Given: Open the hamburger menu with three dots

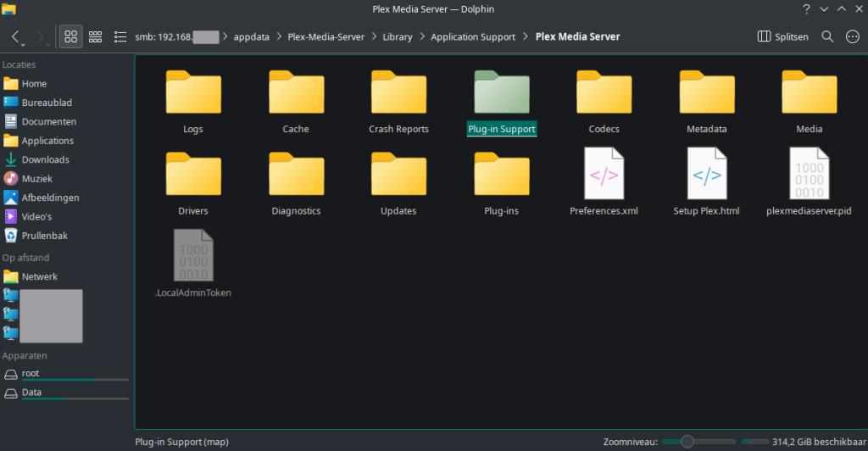Looking at the screenshot, I should point(853,37).
